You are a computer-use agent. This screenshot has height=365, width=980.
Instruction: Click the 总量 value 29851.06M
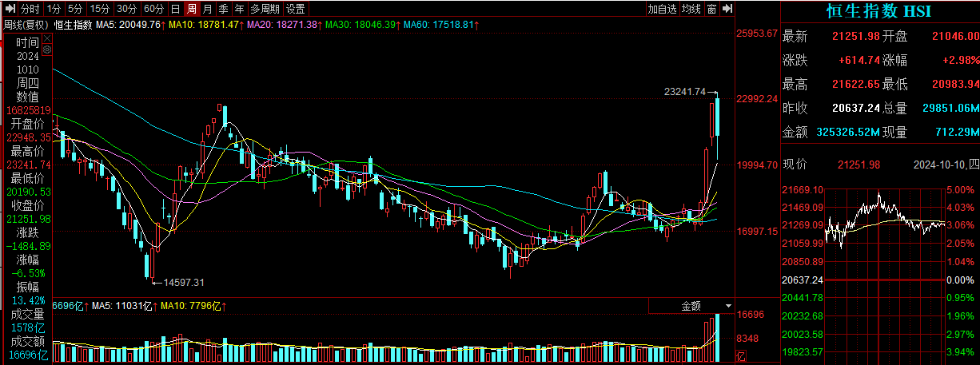[x=951, y=108]
